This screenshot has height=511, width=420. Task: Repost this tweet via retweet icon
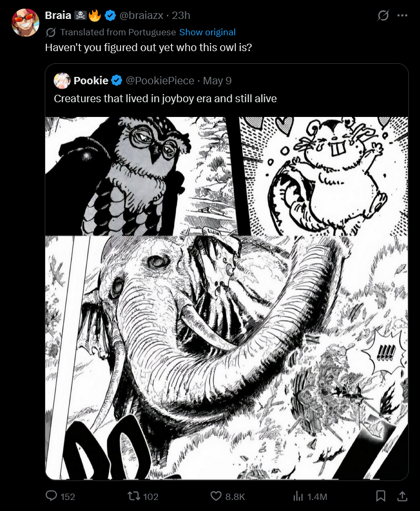pos(133,496)
